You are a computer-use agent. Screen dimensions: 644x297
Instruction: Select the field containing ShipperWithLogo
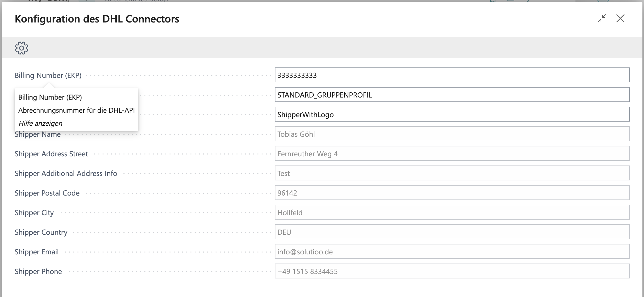click(x=452, y=115)
